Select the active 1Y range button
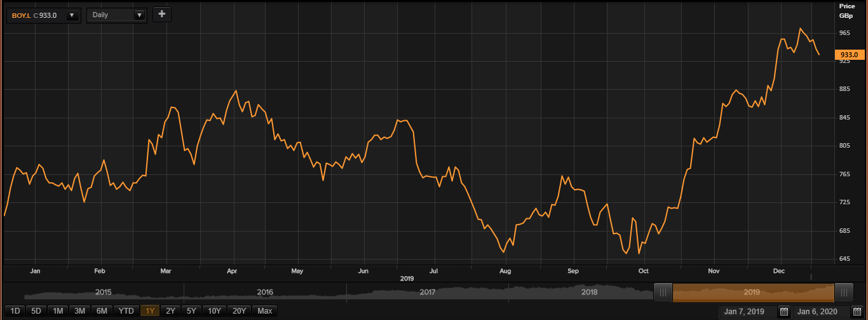The image size is (868, 320). (x=151, y=311)
